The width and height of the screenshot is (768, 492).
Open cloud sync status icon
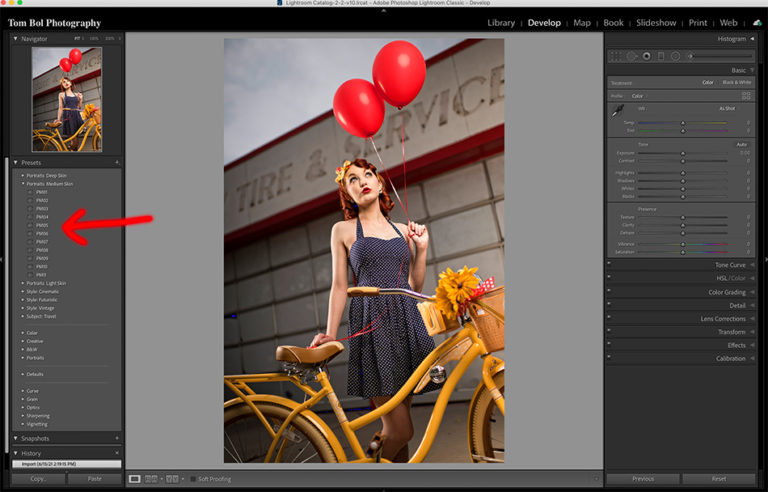[757, 23]
